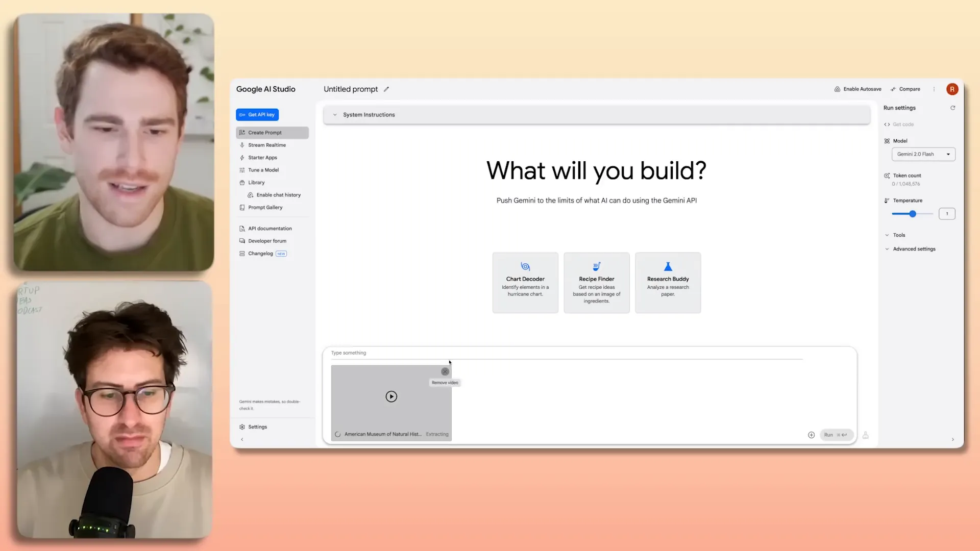Play the attached video preview
Viewport: 980px width, 551px height.
click(x=391, y=397)
